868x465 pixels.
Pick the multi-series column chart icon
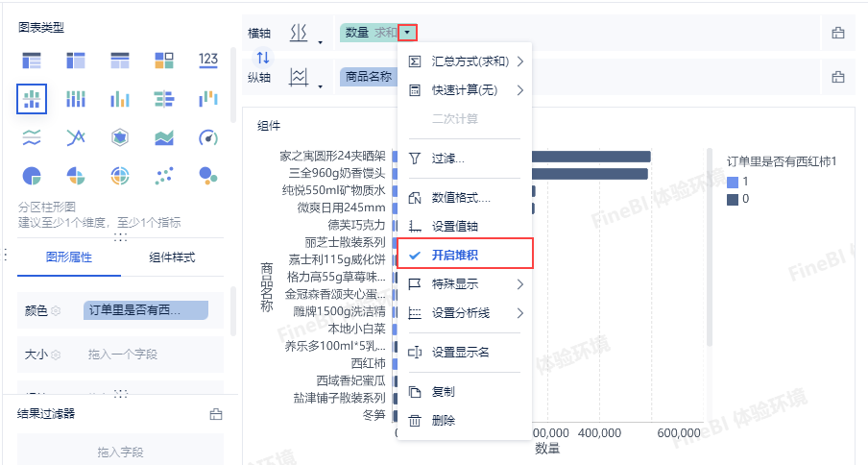point(120,99)
